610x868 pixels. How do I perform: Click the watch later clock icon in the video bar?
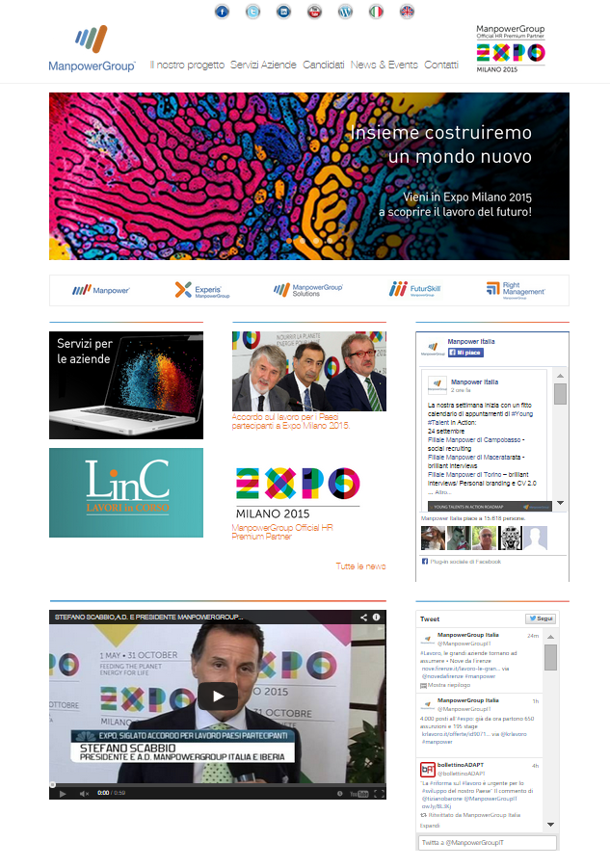340,793
